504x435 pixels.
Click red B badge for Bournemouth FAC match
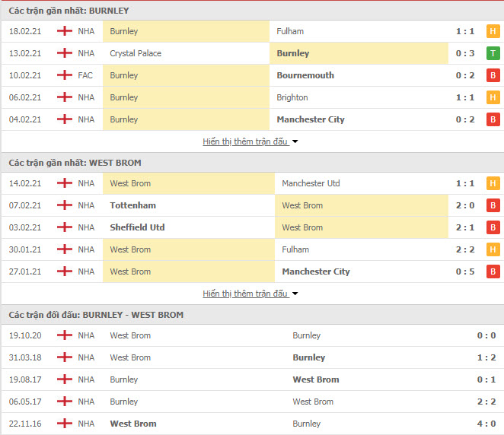[493, 75]
